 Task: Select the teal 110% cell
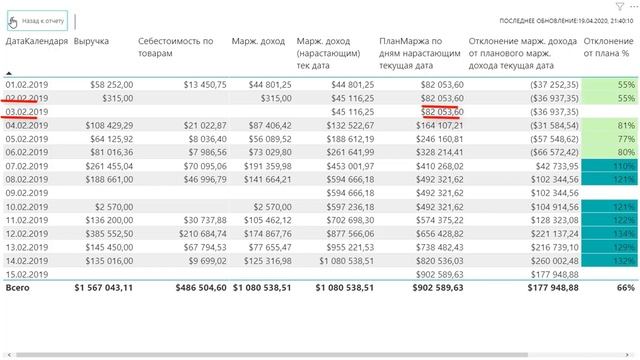pos(610,166)
